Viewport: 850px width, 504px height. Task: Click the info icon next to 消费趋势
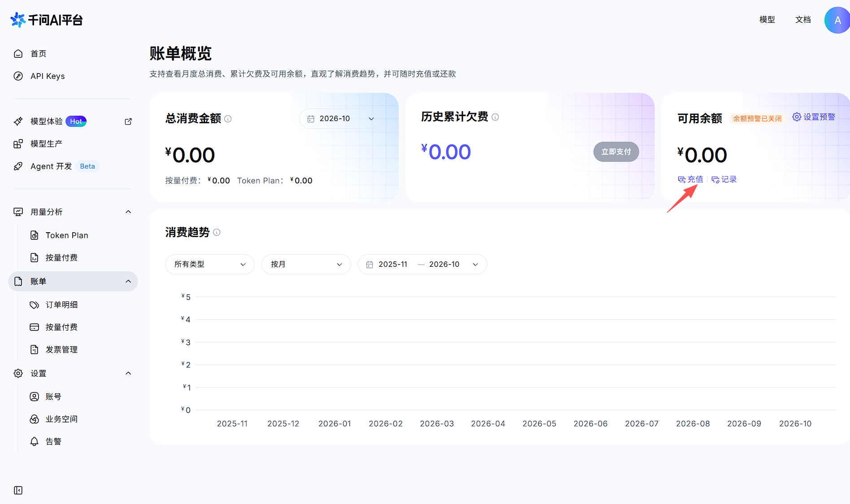pos(217,232)
